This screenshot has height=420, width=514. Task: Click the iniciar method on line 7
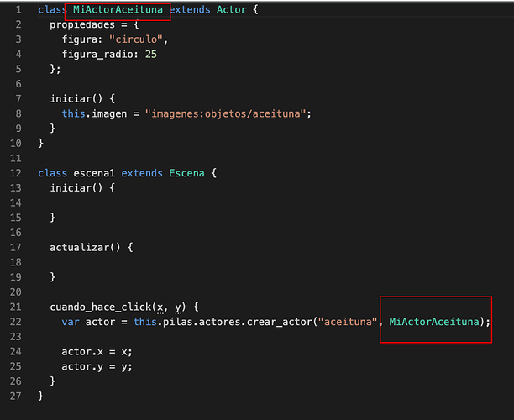click(70, 99)
